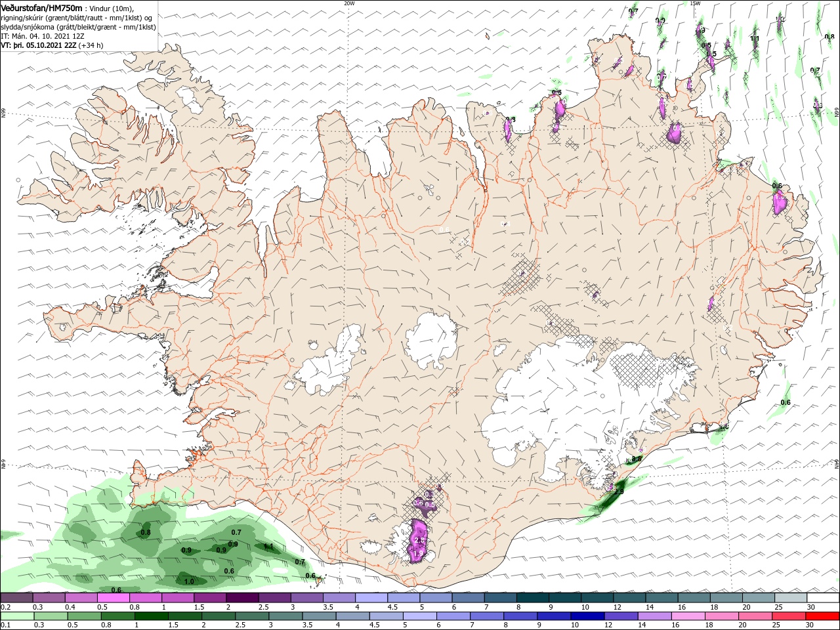Select the darkest green 1 swatch in the bottom legend row
This screenshot has height=630, width=840.
151,616
